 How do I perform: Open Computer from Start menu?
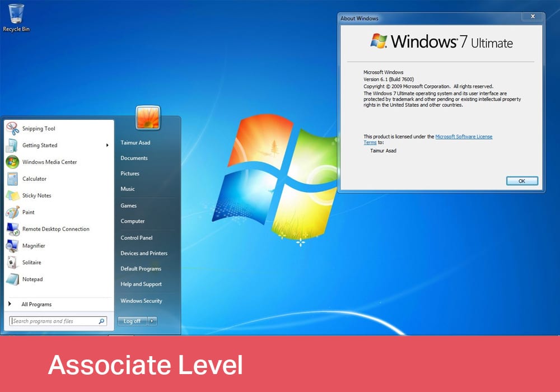point(133,221)
